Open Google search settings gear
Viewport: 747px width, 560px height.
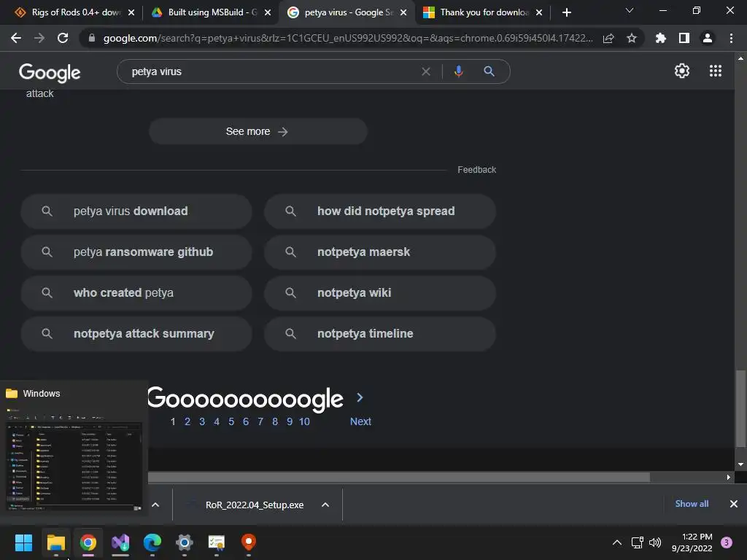point(682,71)
